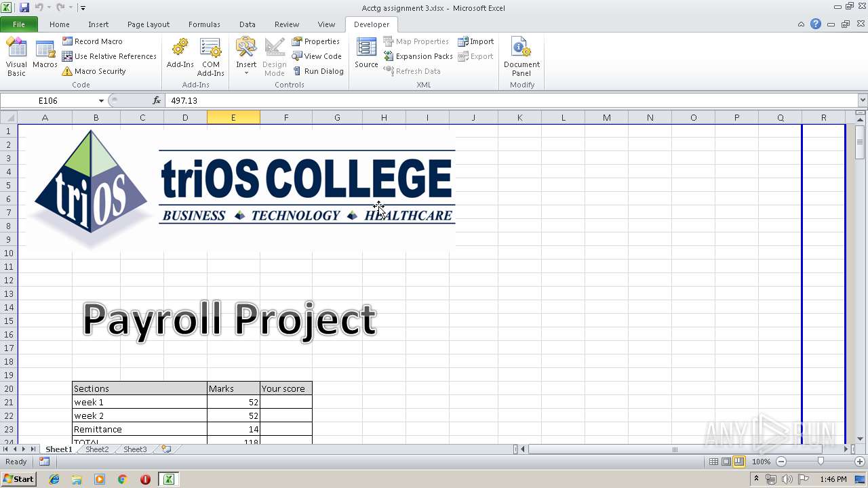Open Internet Explorer from taskbar
868x488 pixels.
coord(54,479)
